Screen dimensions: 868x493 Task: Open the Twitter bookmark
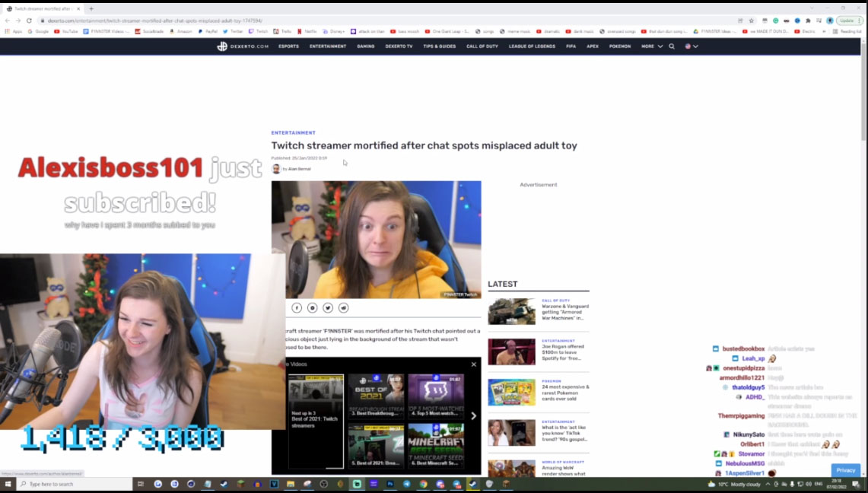[x=233, y=31]
